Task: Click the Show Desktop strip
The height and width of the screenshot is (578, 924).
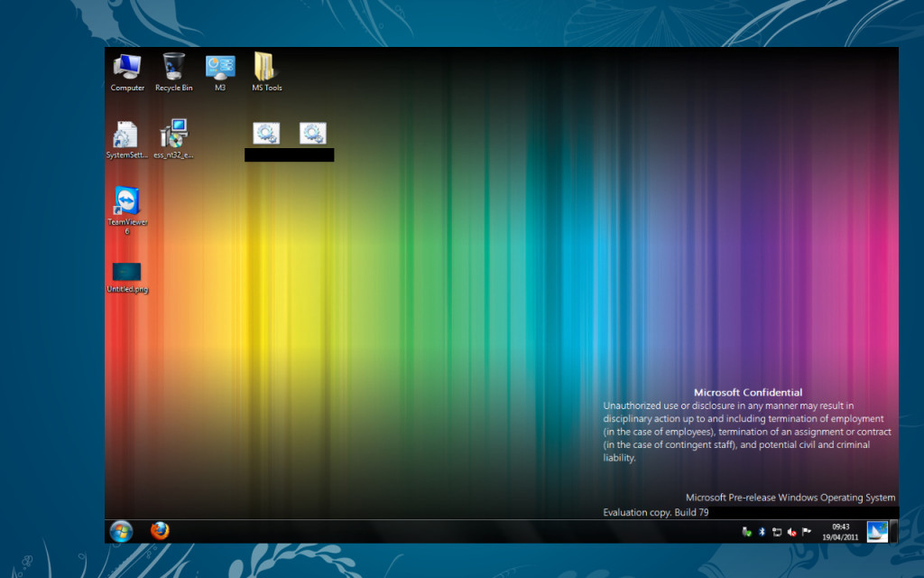Action: click(893, 531)
